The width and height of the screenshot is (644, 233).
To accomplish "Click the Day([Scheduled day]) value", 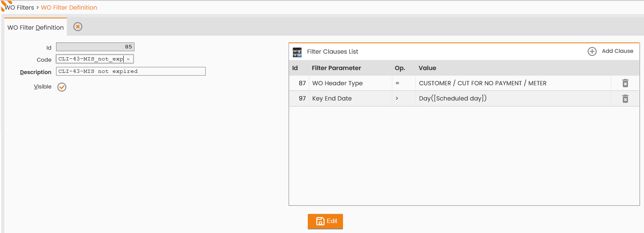I will (453, 98).
